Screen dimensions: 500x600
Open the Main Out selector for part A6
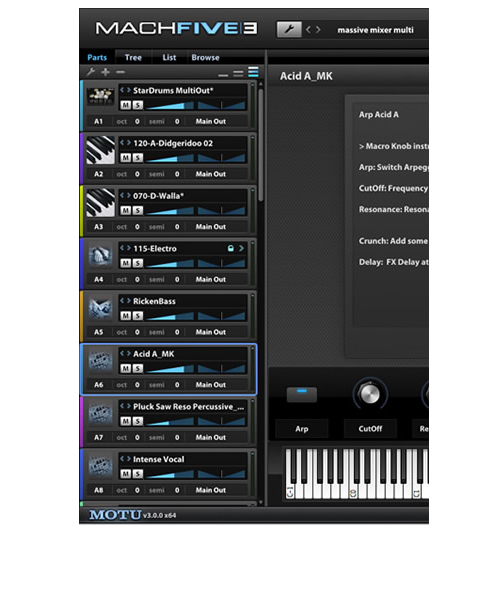[x=211, y=385]
